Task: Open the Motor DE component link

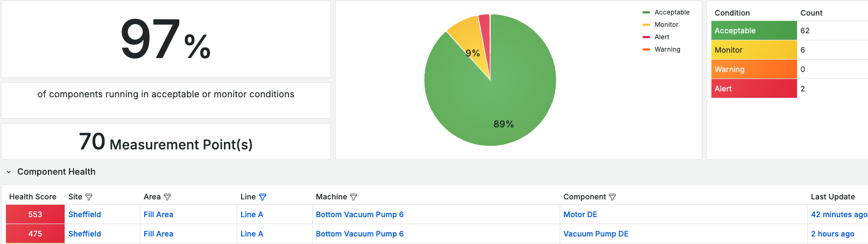Action: coord(580,214)
